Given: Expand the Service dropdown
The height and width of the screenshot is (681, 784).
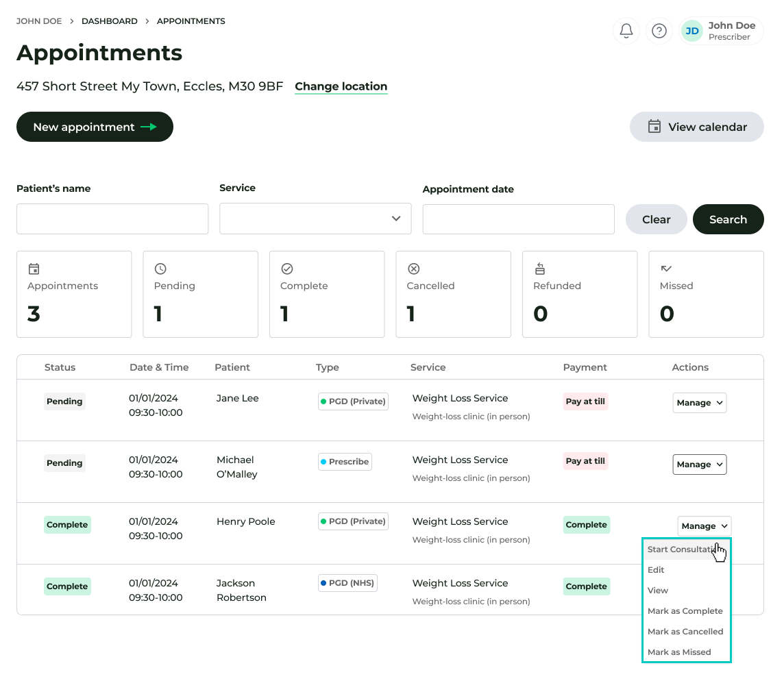Looking at the screenshot, I should (315, 219).
